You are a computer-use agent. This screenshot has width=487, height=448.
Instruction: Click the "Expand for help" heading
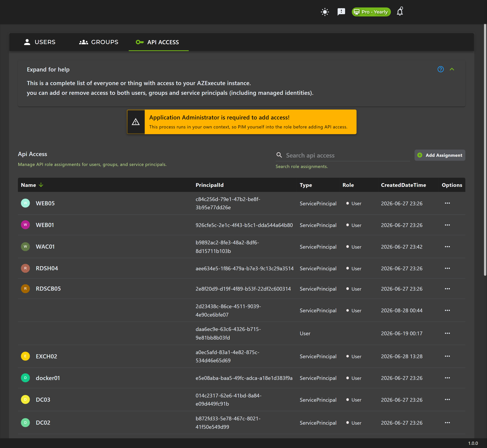pyautogui.click(x=48, y=70)
